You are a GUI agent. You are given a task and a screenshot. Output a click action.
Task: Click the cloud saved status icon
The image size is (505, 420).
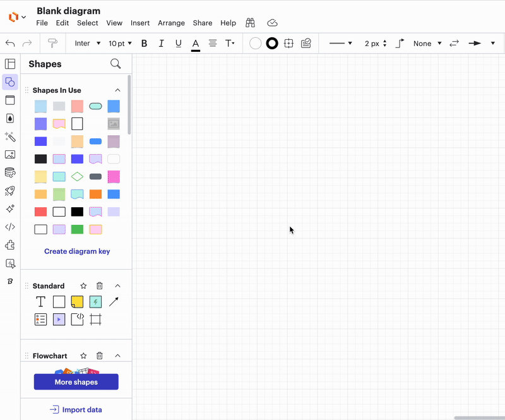tap(272, 23)
